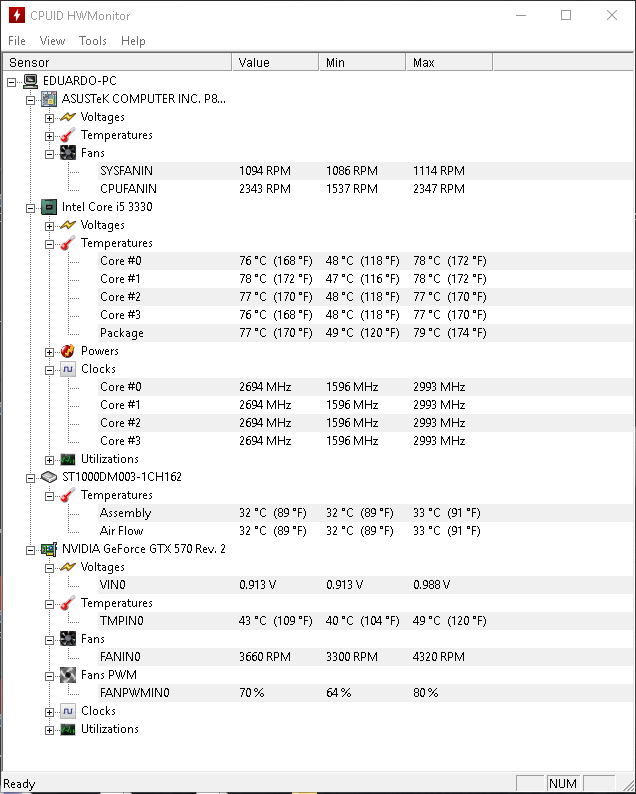The width and height of the screenshot is (636, 794).
Task: Click the Intel Core i5 processor chip icon
Action: (x=49, y=207)
